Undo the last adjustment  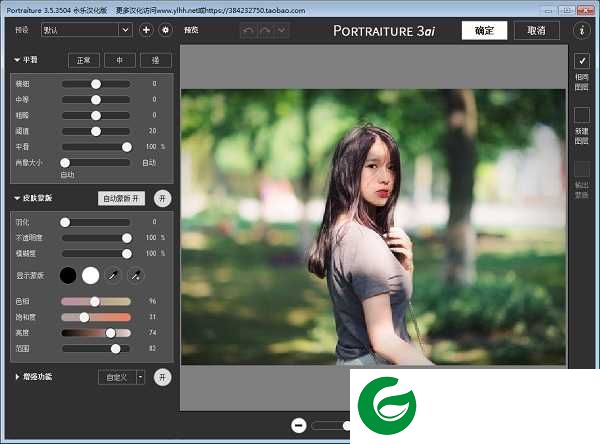(x=249, y=30)
